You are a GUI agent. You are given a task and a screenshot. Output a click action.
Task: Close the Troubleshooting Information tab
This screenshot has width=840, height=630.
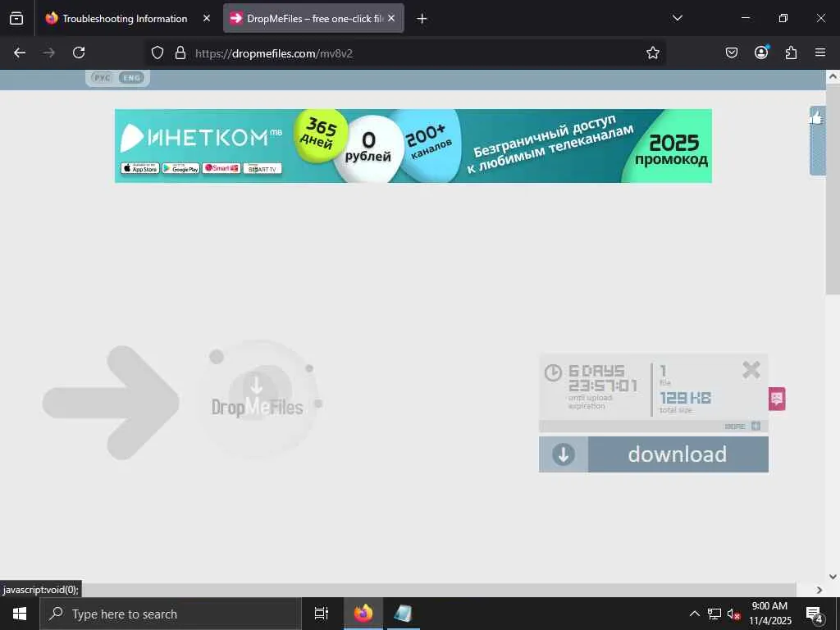point(207,18)
